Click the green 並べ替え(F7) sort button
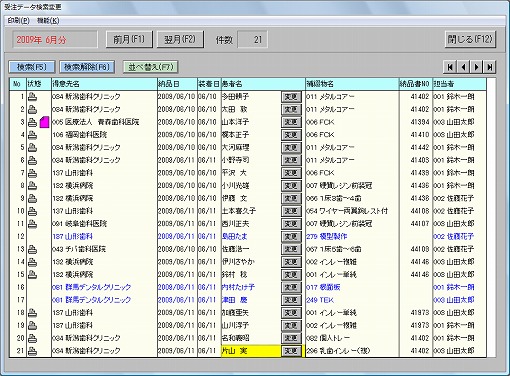This screenshot has width=510, height=376. pyautogui.click(x=151, y=67)
